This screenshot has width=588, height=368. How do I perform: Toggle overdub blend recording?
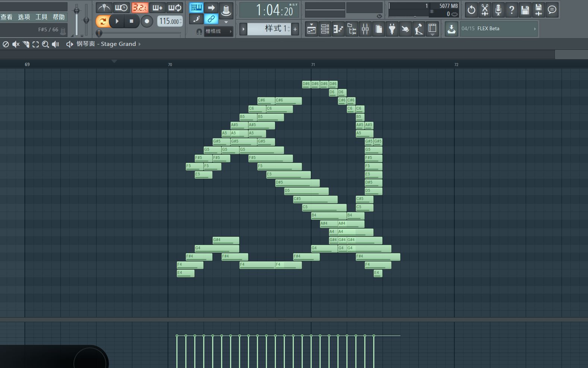[x=157, y=7]
